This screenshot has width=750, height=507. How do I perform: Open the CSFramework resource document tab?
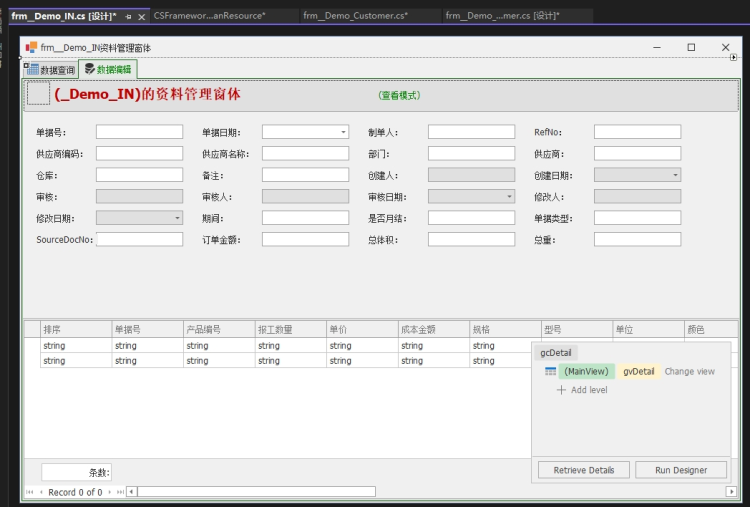pyautogui.click(x=209, y=16)
